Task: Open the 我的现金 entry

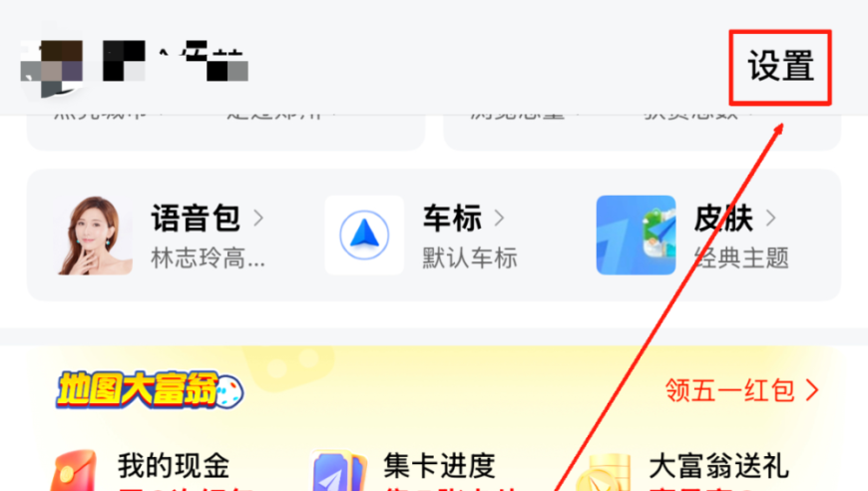Action: click(x=174, y=465)
